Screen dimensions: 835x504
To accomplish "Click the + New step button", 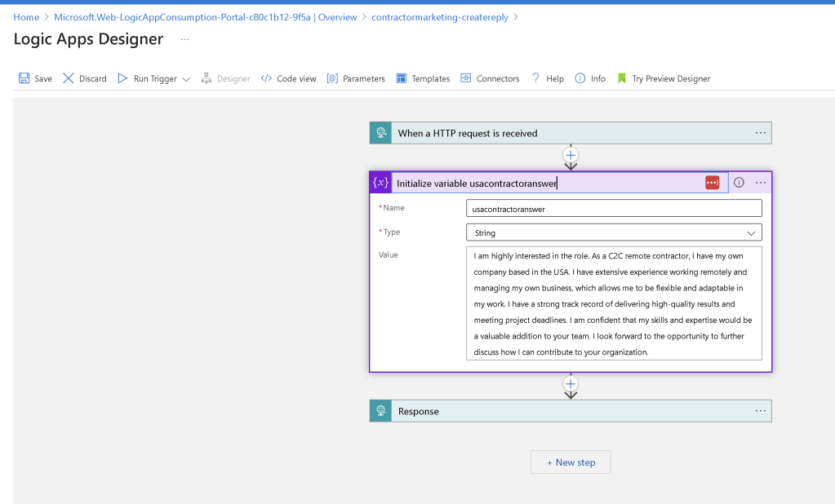I will (571, 462).
